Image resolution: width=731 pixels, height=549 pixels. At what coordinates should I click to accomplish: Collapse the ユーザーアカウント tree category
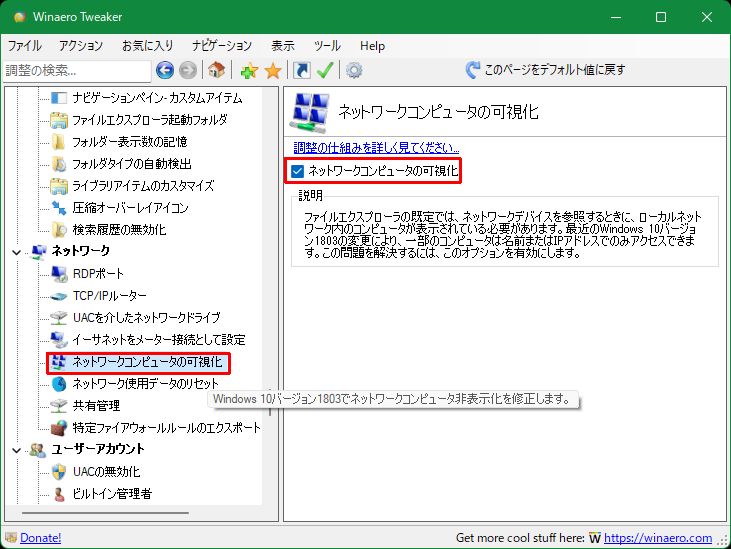(16, 450)
